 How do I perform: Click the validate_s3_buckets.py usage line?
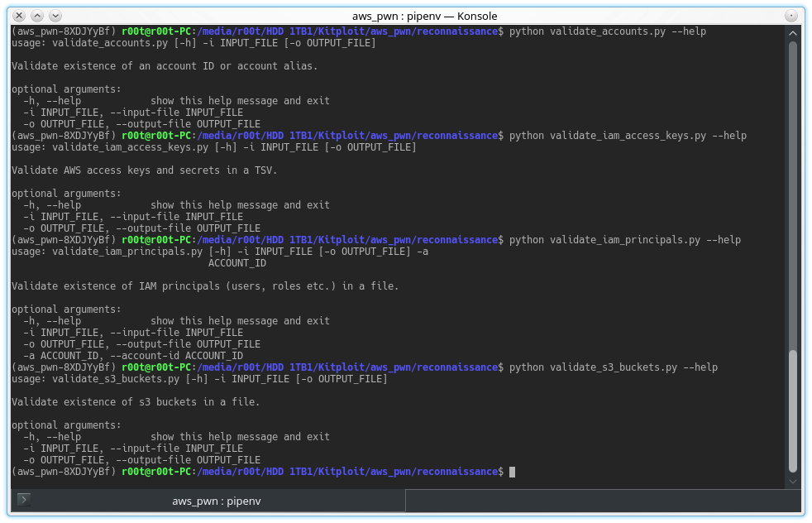pyautogui.click(x=198, y=378)
